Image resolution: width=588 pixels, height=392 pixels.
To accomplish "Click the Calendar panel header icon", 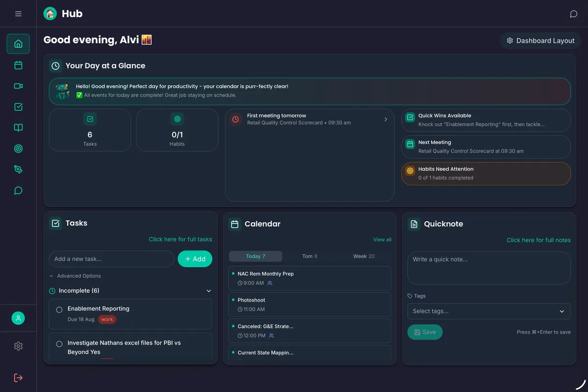I will point(235,224).
